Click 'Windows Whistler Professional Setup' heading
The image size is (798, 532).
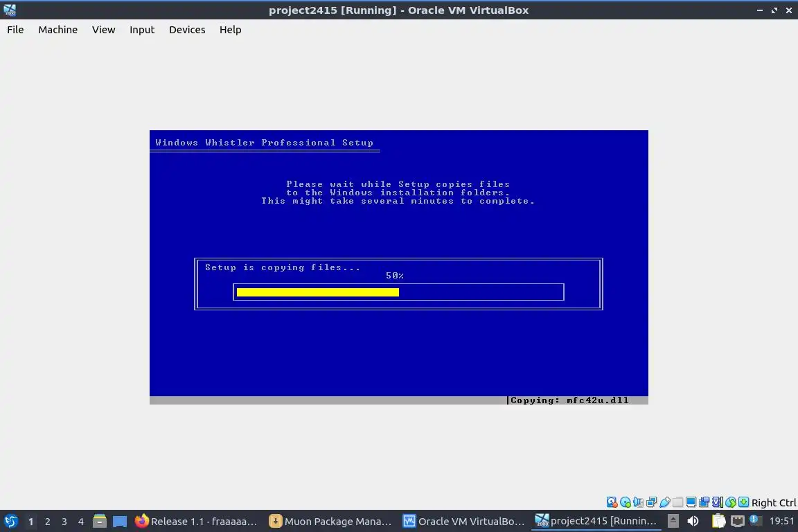click(264, 143)
